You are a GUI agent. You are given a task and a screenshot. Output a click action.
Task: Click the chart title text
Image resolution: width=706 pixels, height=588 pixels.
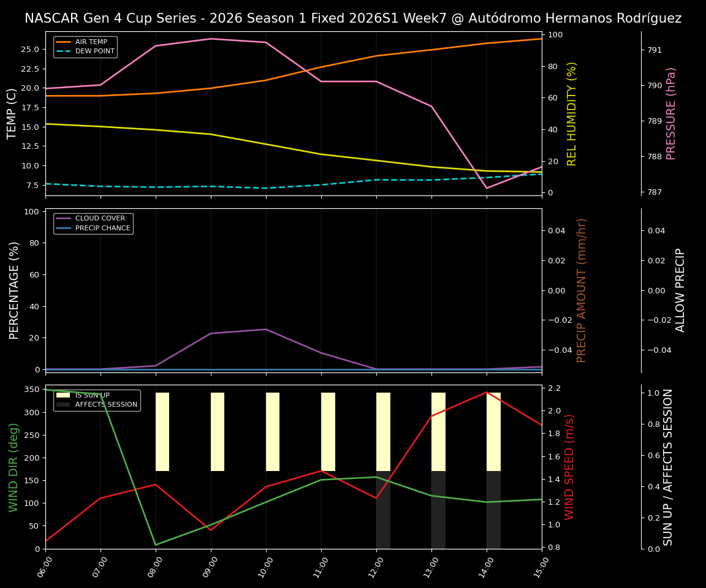[353, 18]
